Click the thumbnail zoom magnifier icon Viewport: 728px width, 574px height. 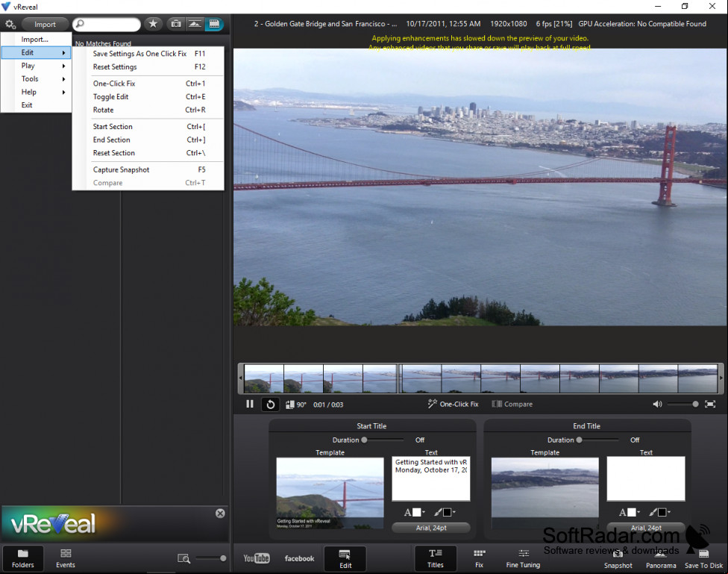coord(183,558)
